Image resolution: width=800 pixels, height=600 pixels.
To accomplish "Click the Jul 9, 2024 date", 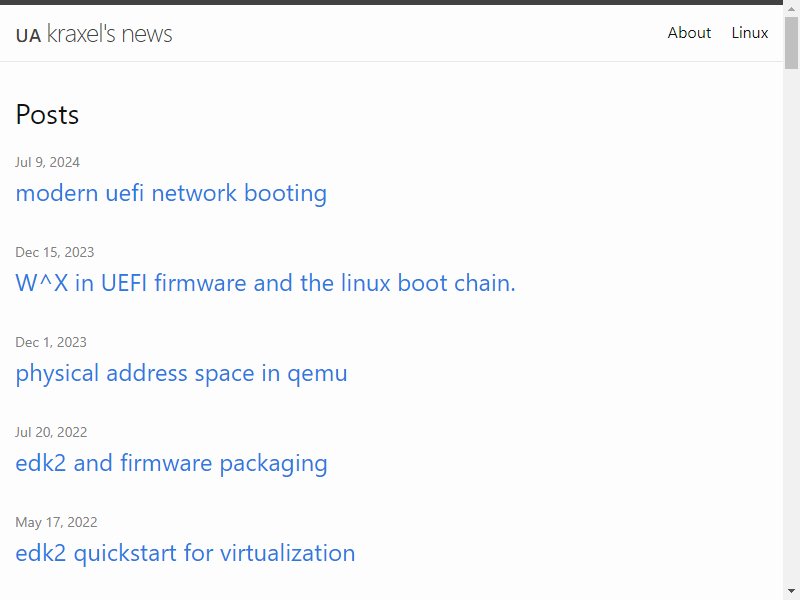I will [47, 162].
